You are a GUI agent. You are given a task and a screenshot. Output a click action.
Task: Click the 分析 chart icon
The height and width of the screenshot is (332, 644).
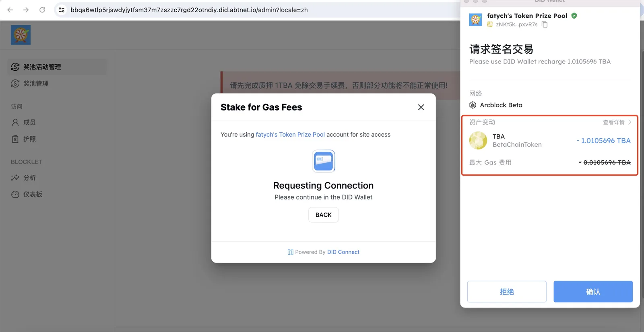click(15, 178)
